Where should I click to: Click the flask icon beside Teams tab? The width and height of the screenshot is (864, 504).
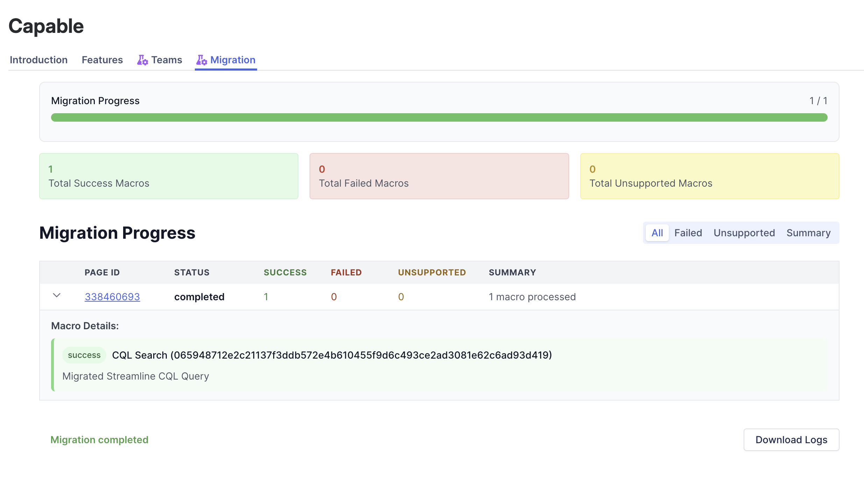[x=142, y=60]
